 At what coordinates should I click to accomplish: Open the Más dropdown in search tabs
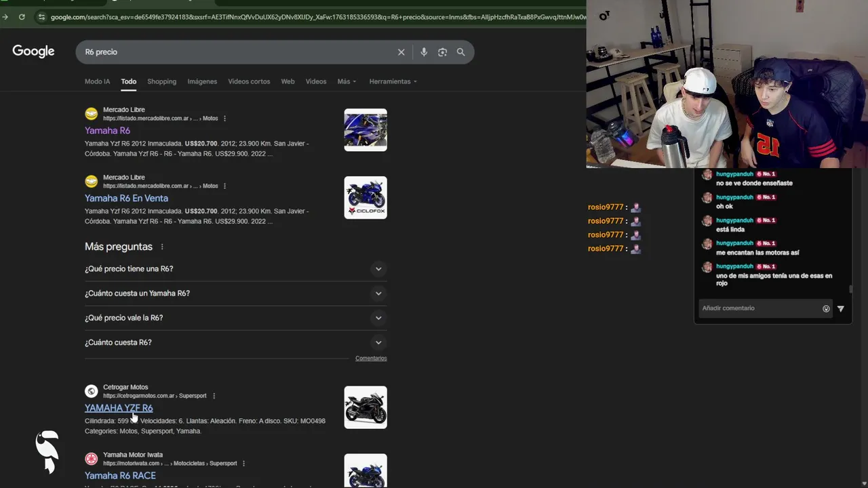pyautogui.click(x=347, y=81)
